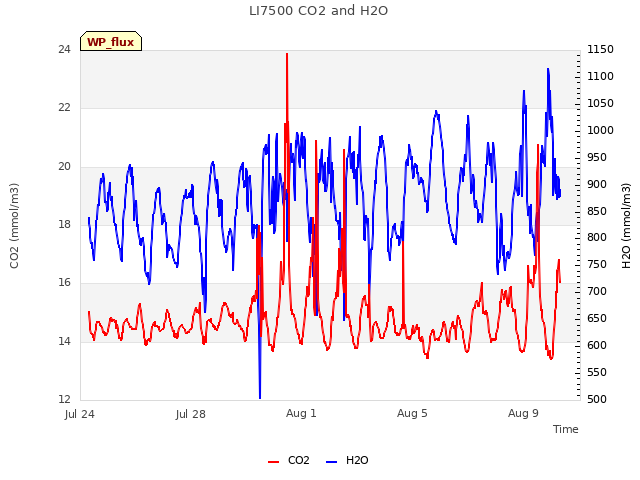Click the H2O (mmol/m3) axis title
The image size is (640, 480).
point(627,226)
